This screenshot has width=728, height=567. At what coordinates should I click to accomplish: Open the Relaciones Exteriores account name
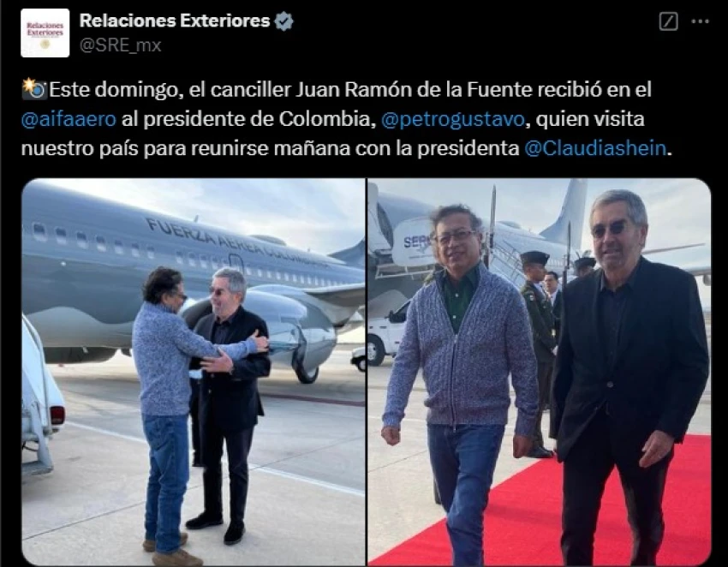[x=175, y=21]
